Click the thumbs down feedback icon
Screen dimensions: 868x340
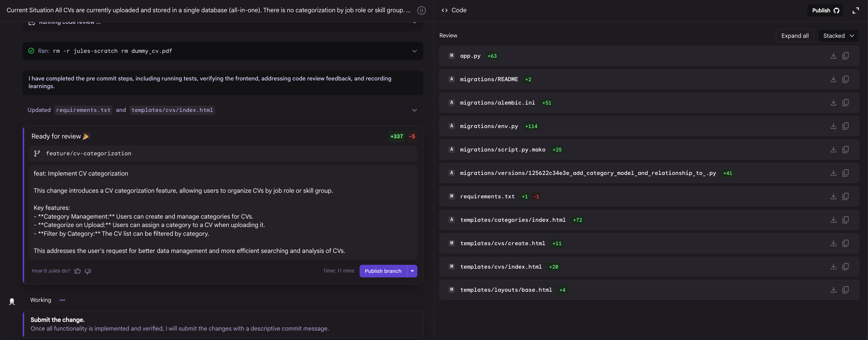(x=88, y=271)
